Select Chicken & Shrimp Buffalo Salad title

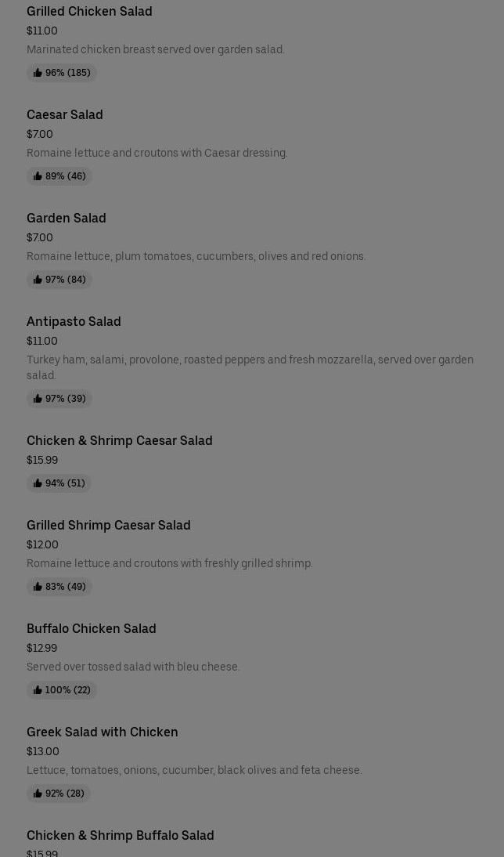click(121, 835)
